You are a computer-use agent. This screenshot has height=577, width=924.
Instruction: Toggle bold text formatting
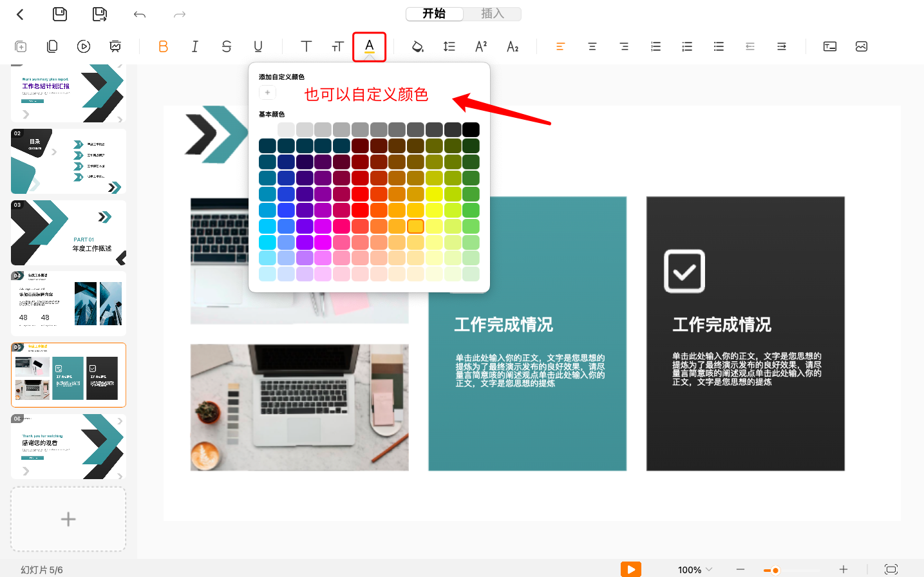[x=163, y=46]
